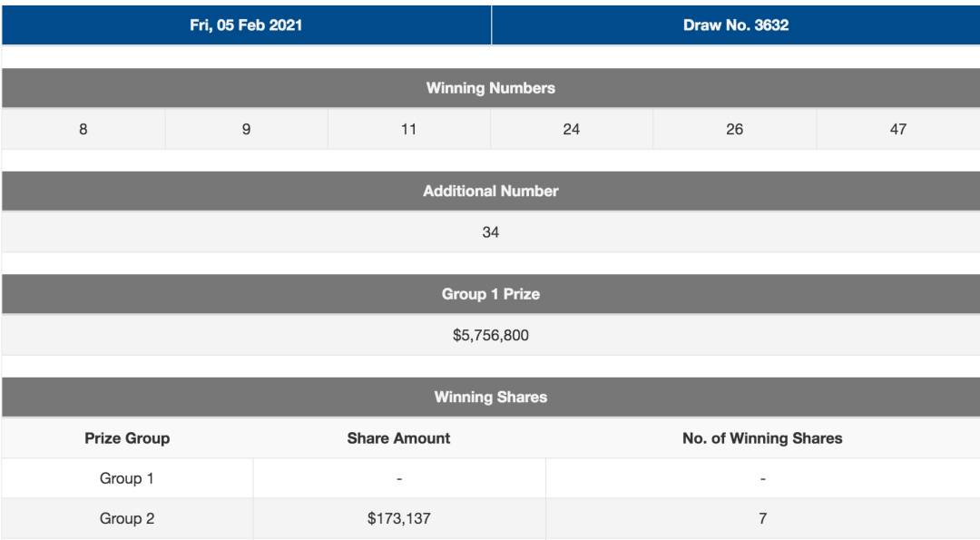This screenshot has width=980, height=540.
Task: Click winning number 26
Action: (x=734, y=129)
